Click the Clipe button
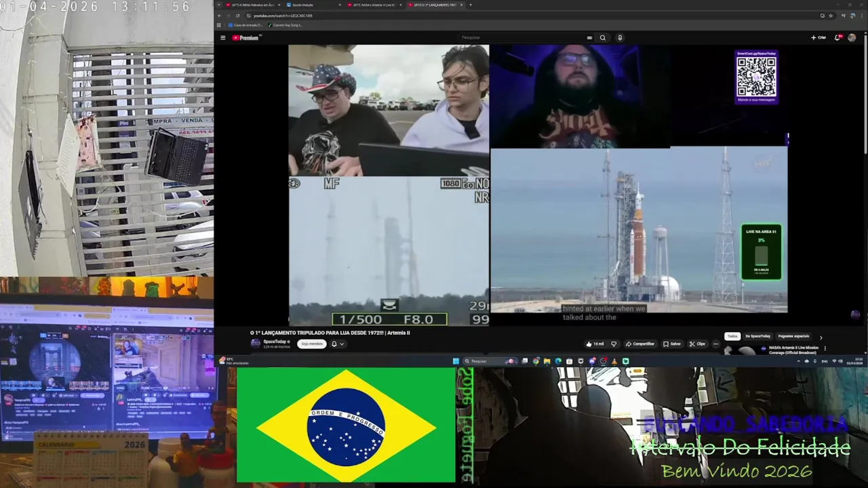 coord(698,344)
